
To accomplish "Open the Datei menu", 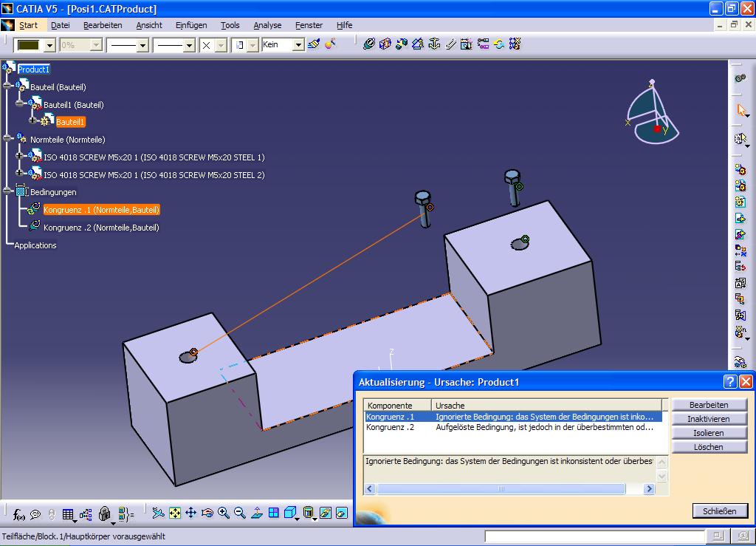I will coord(61,25).
